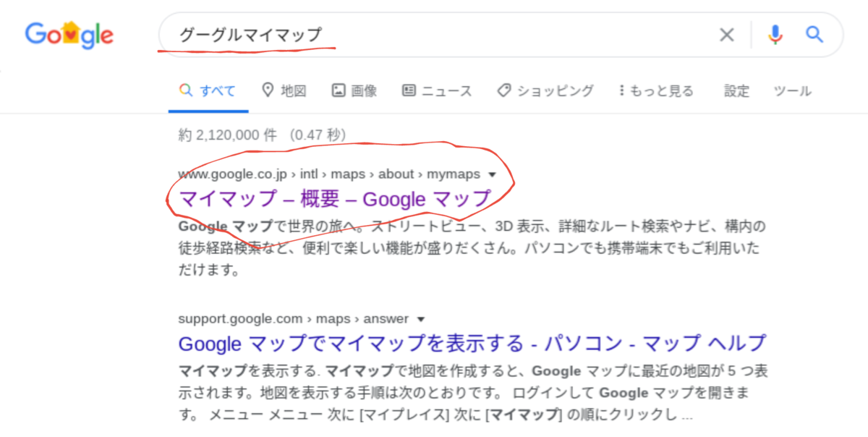Open the ショッピング tab

point(545,91)
